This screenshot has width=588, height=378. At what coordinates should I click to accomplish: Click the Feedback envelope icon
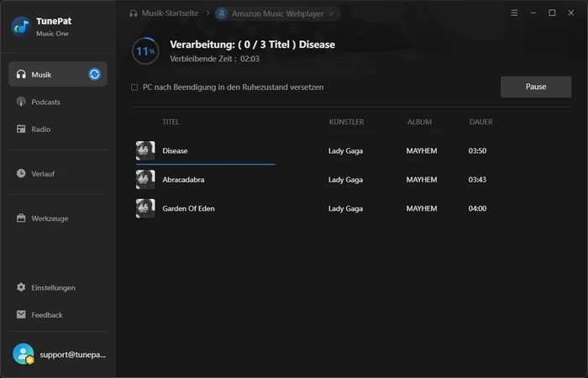tap(21, 314)
